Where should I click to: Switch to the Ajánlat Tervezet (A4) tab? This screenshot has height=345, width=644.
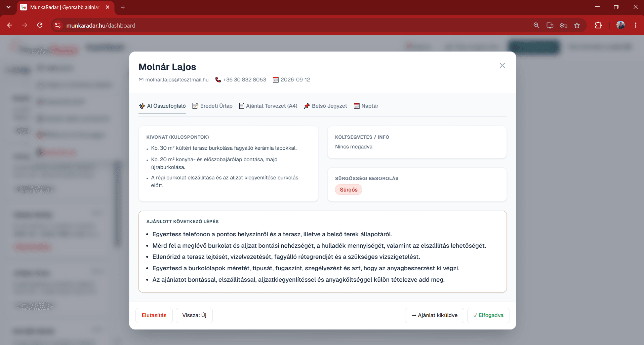pyautogui.click(x=268, y=106)
